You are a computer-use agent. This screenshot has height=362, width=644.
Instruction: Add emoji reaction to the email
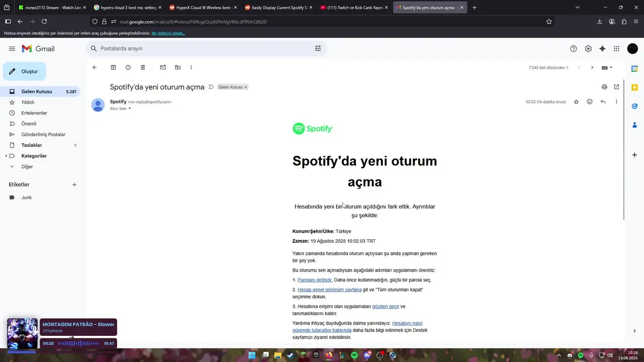tap(590, 102)
